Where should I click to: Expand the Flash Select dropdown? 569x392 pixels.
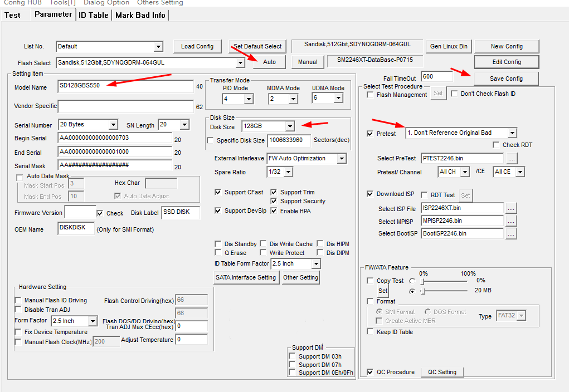tap(240, 63)
